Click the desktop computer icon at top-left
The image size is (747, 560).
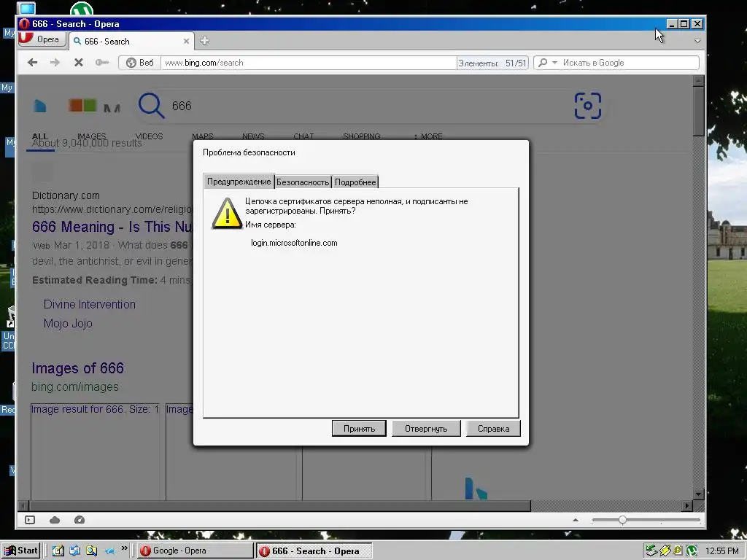tap(26, 7)
